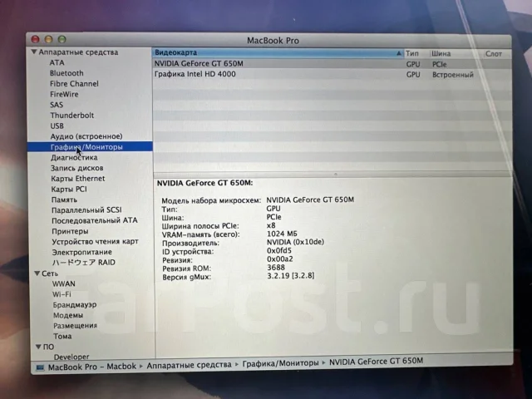
Task: Select USB in the sidebar
Action: coord(57,126)
